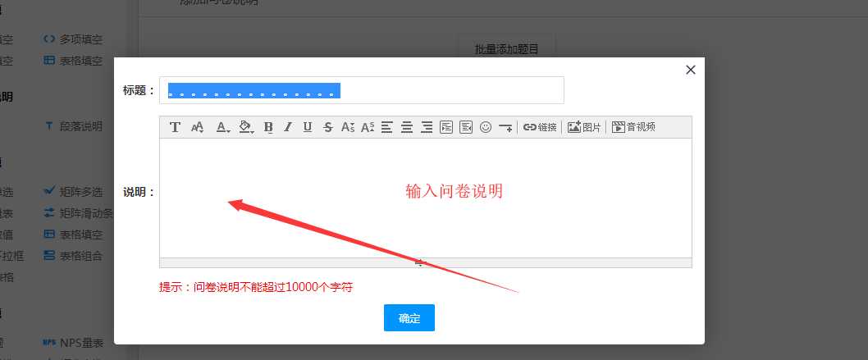Select 段落说明 in the background sidebar
Screen dimensions: 868x360
(73, 126)
